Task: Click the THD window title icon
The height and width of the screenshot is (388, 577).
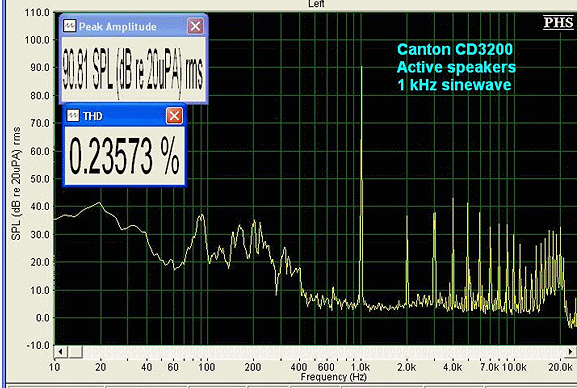Action: (73, 116)
